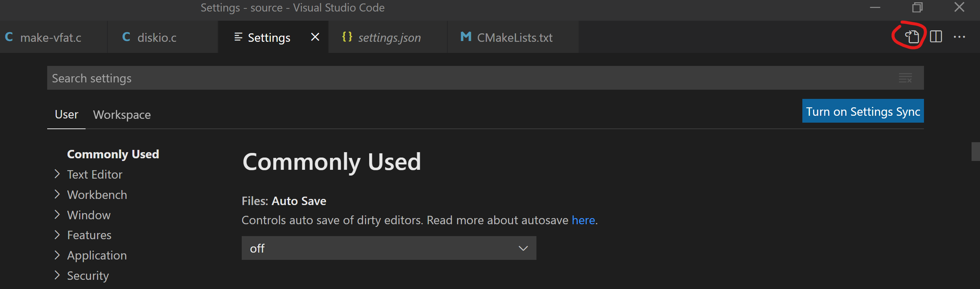Click the 'Commonly Used' heading
980x289 pixels.
click(332, 161)
